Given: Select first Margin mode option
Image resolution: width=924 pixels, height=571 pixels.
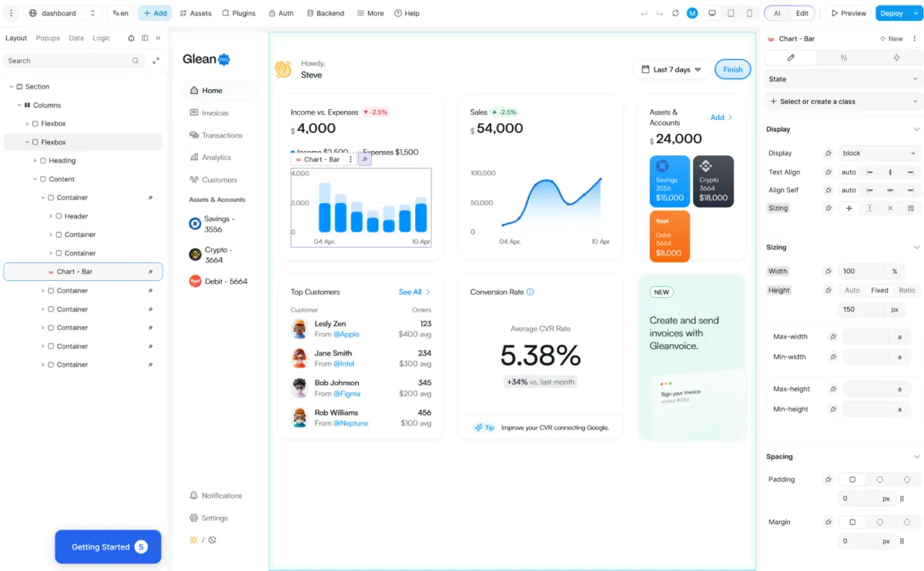Looking at the screenshot, I should 852,522.
